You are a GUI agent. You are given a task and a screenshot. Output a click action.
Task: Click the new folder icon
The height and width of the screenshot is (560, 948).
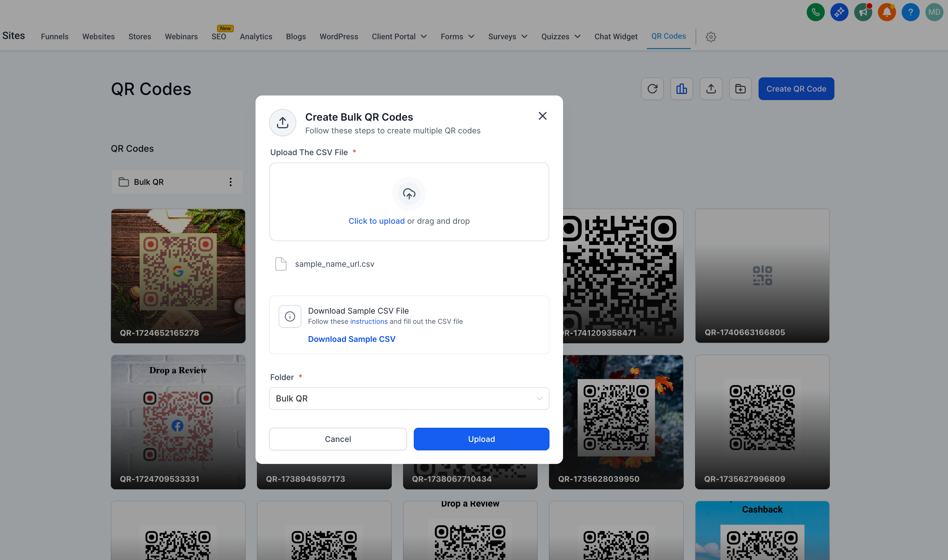click(741, 89)
